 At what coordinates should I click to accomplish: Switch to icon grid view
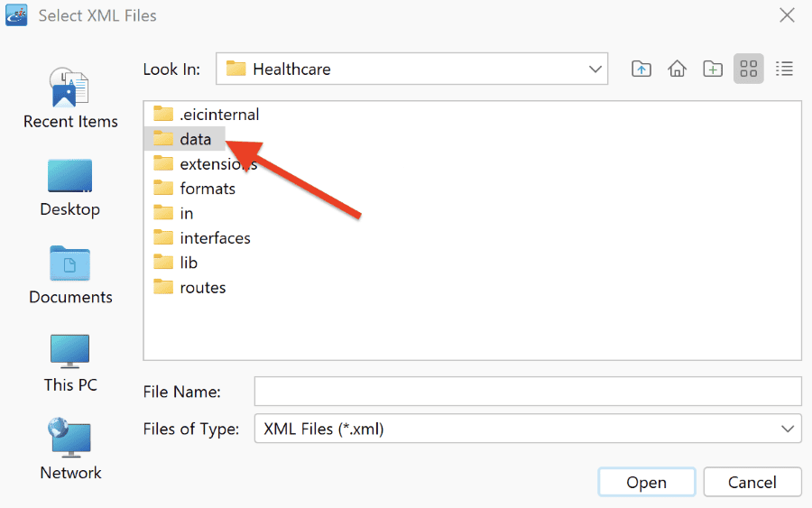(748, 69)
